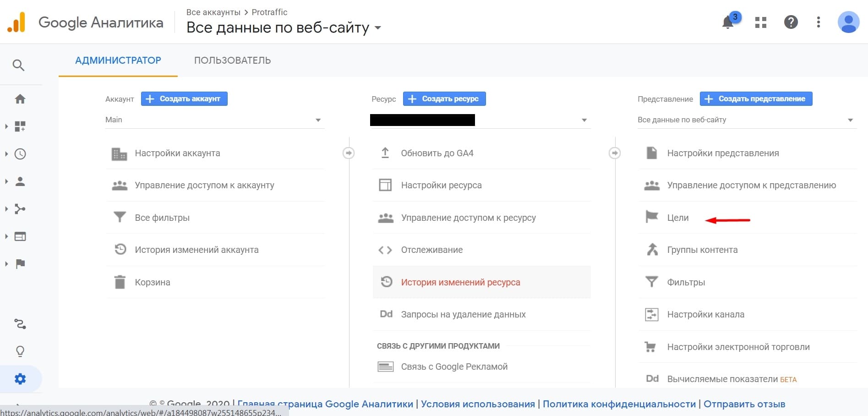Click the Google Analytics logo

coord(16,22)
